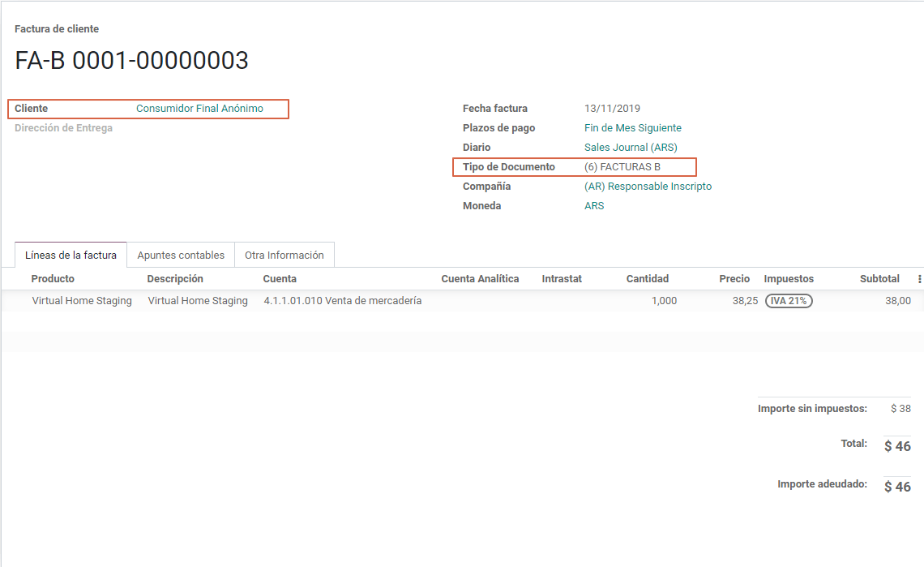Sort by Cuenta column header
The image size is (924, 567).
pyautogui.click(x=280, y=279)
